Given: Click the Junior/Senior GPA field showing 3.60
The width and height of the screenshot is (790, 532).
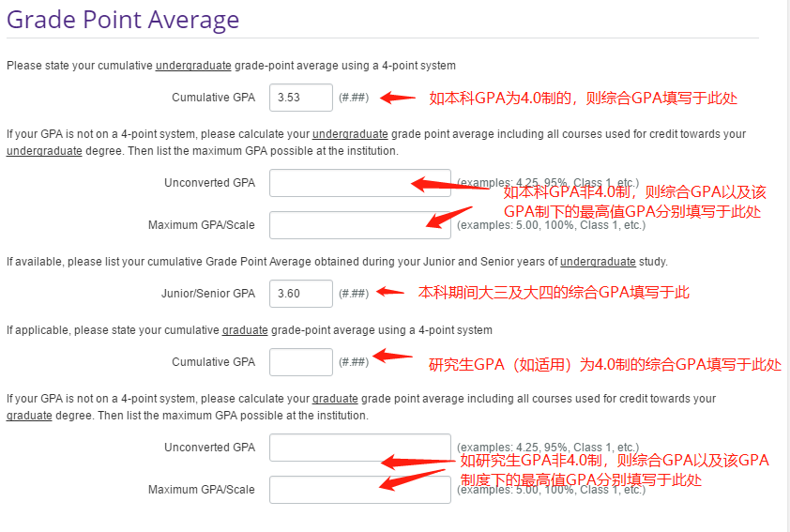Looking at the screenshot, I should (301, 294).
